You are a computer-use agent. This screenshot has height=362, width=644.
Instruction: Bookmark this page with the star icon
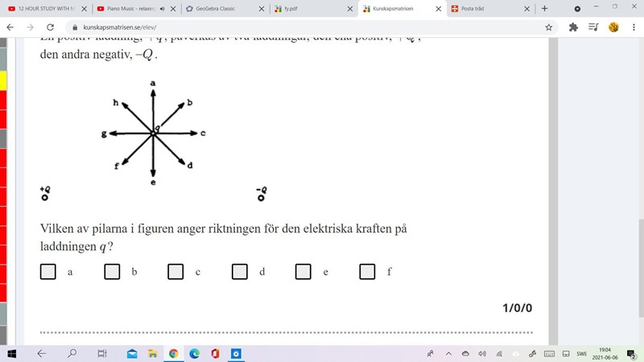(549, 27)
